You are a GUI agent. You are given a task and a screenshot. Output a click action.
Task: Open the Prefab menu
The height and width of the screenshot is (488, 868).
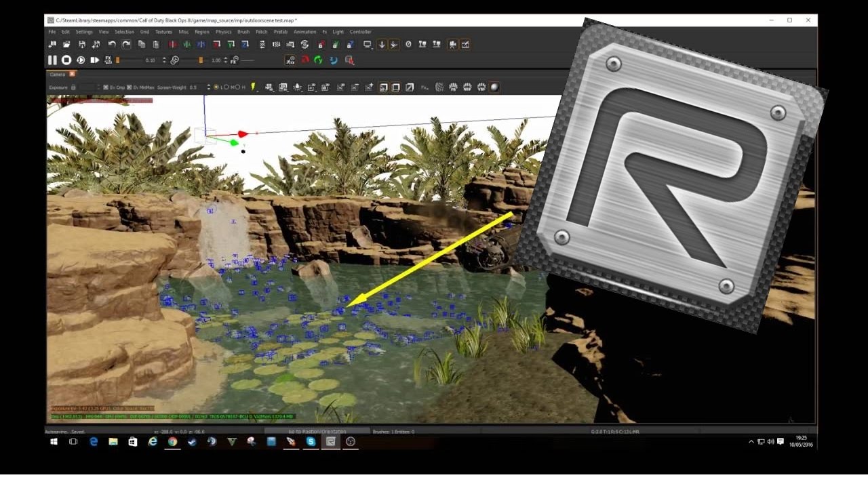280,32
